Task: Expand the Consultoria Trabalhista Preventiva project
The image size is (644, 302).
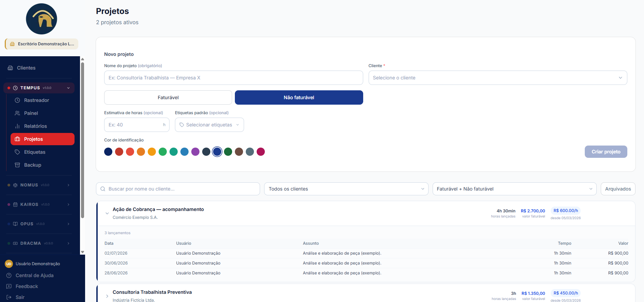Action: click(107, 296)
